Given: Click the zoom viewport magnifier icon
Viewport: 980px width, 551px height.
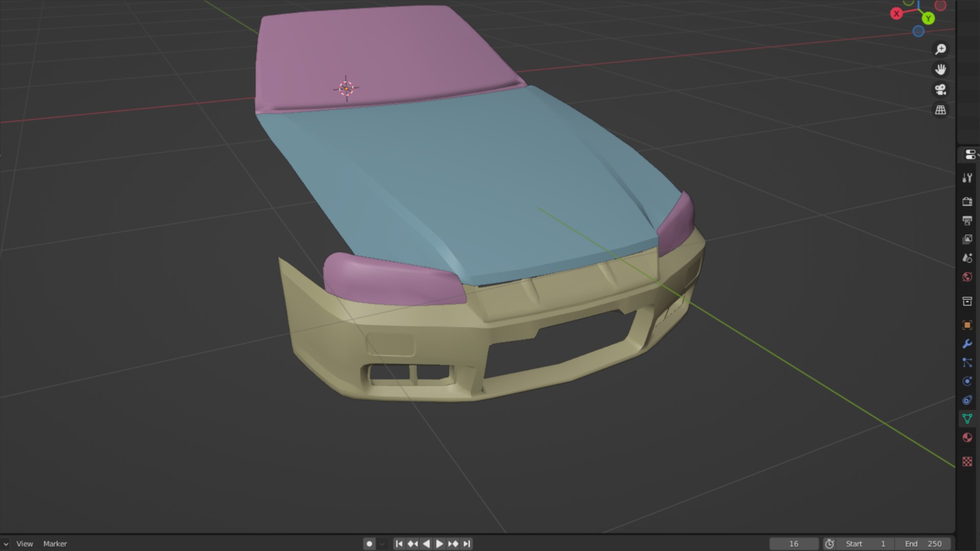Looking at the screenshot, I should pyautogui.click(x=940, y=49).
